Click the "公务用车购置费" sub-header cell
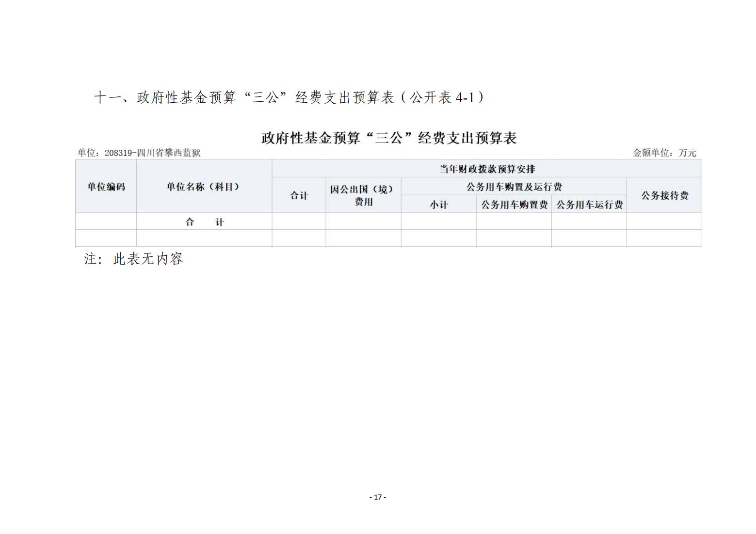756x534 pixels. pos(514,205)
